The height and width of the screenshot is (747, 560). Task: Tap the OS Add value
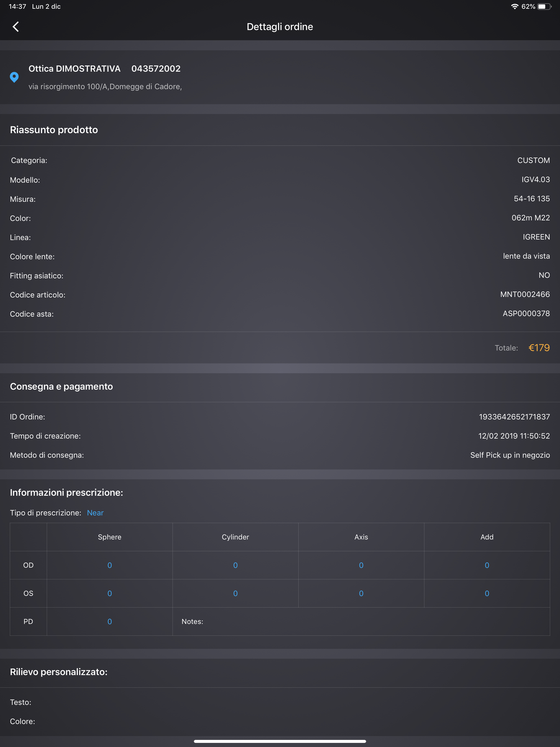click(487, 593)
